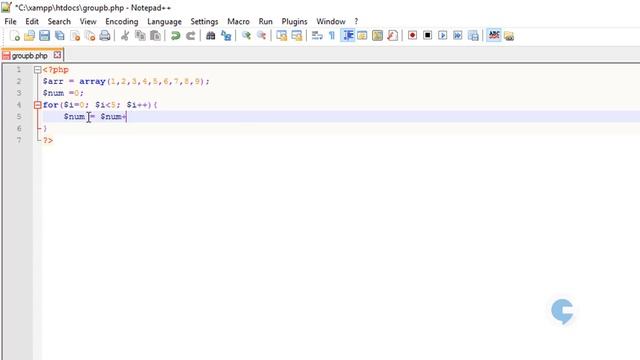Open the Run menu
The image size is (640, 360).
click(x=266, y=22)
